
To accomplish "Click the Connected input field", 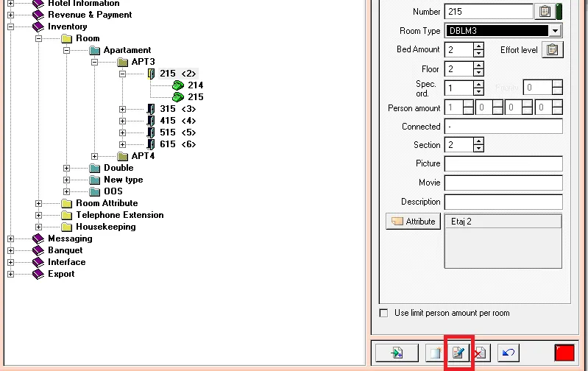I will click(503, 127).
